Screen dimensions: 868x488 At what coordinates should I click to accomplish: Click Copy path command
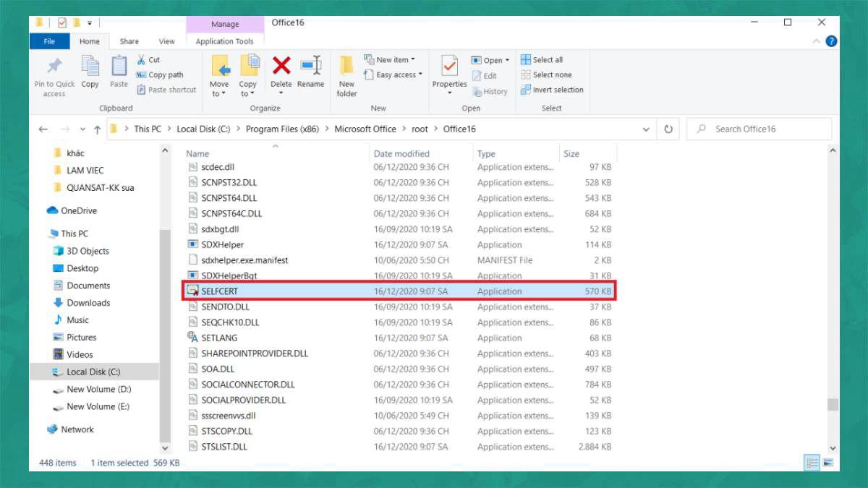coord(160,74)
